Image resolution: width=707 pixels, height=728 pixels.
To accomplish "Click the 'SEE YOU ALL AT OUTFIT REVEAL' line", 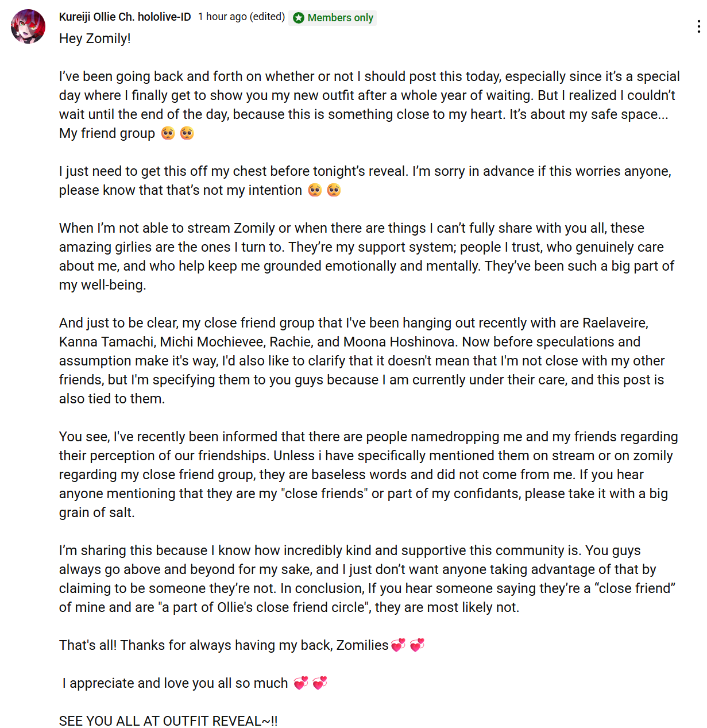I will pyautogui.click(x=168, y=721).
